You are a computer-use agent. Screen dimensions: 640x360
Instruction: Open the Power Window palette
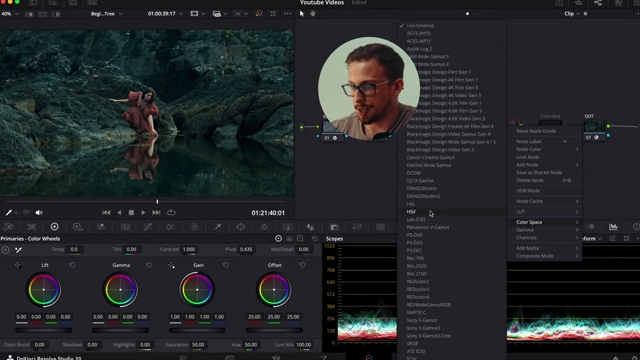pyautogui.click(x=241, y=227)
